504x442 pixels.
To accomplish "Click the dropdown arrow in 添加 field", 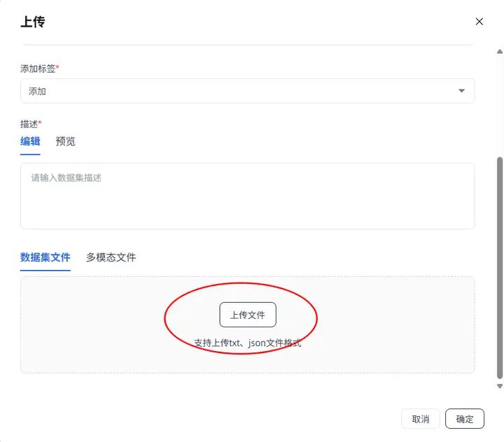I will point(461,91).
